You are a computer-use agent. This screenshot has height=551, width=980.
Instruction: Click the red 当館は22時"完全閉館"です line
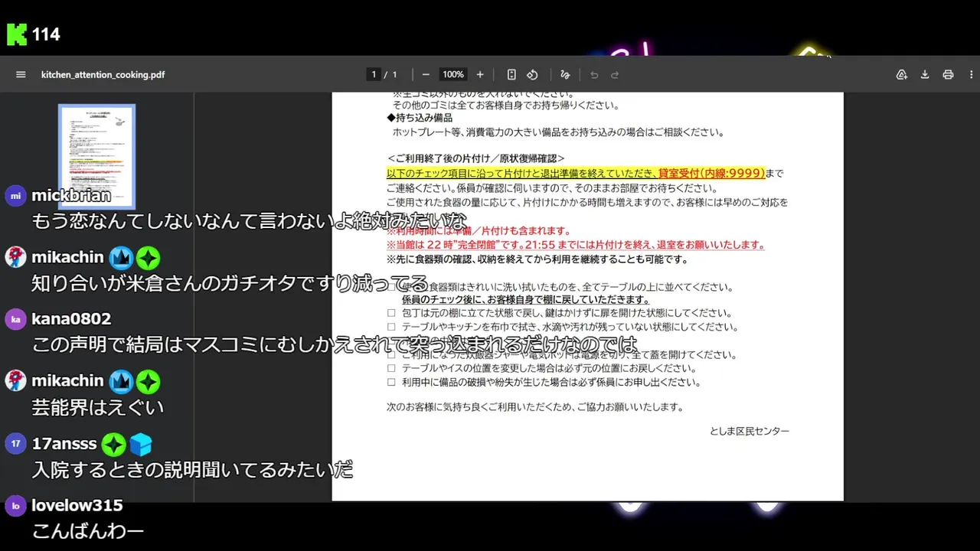click(x=576, y=245)
